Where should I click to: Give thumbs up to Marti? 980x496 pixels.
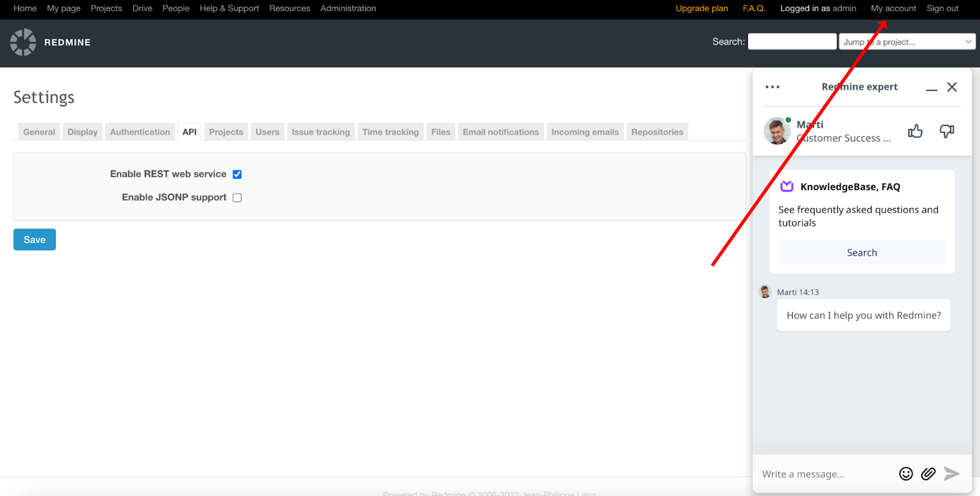(915, 131)
